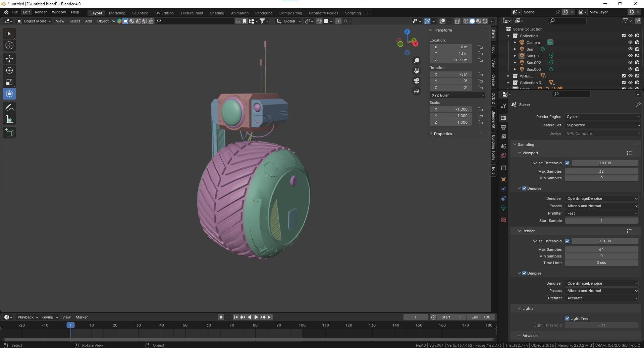Select the Add Cube tool
This screenshot has height=348, width=644.
(9, 132)
